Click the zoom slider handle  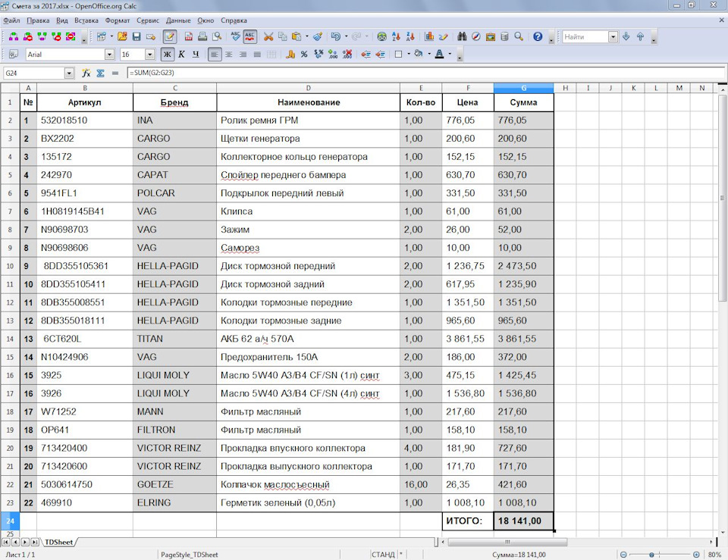click(x=652, y=555)
